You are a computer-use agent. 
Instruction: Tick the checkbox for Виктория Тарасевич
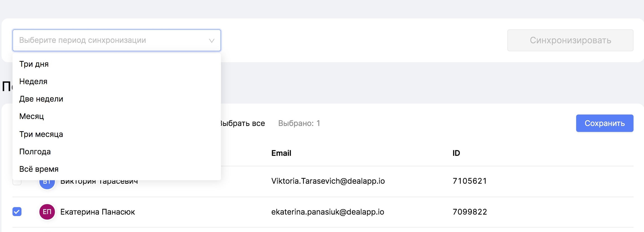[17, 182]
